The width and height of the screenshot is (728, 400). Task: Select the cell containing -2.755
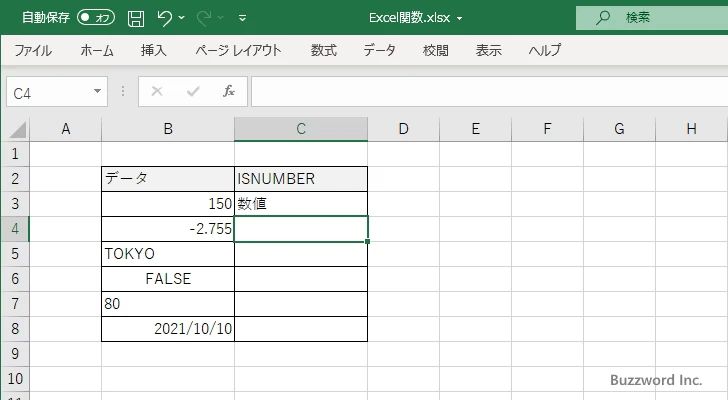coord(168,229)
